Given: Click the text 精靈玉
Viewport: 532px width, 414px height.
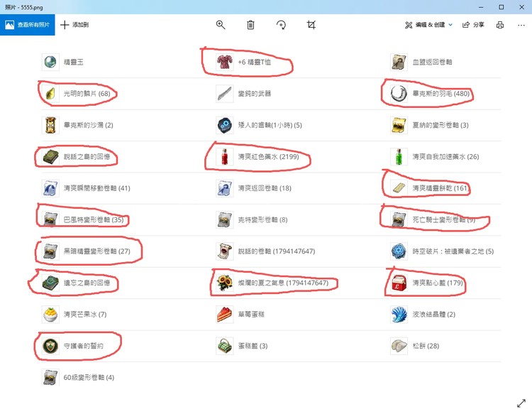Looking at the screenshot, I should [74, 62].
